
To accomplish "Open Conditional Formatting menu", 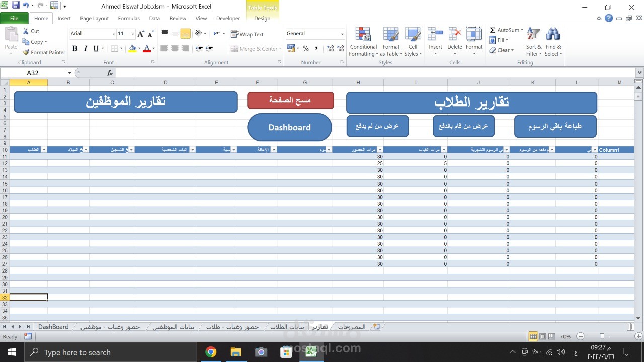I will pyautogui.click(x=363, y=42).
